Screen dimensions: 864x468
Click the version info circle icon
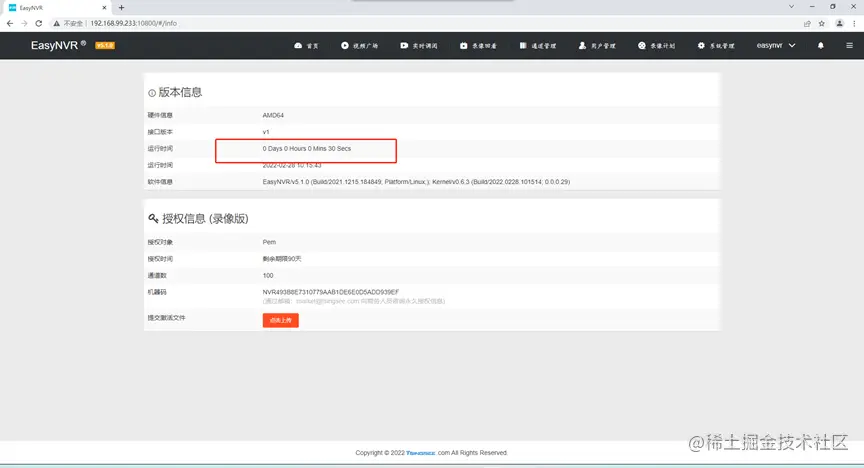click(x=152, y=93)
